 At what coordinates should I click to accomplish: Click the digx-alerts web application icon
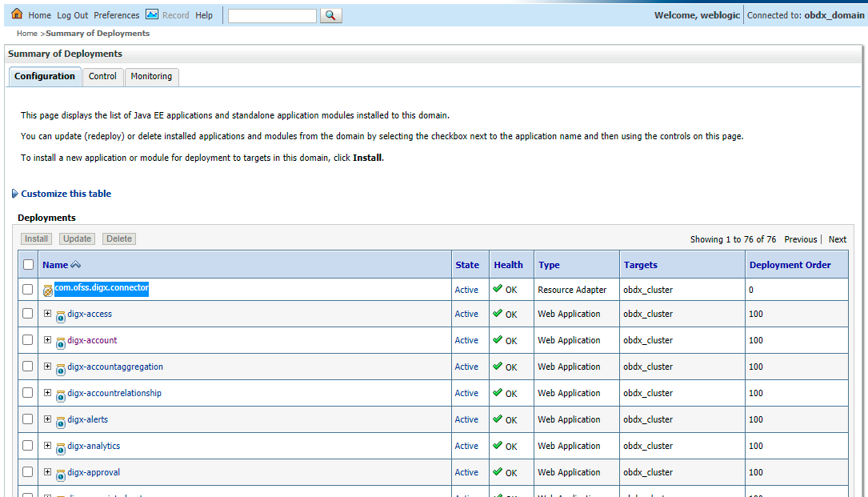[x=61, y=423]
